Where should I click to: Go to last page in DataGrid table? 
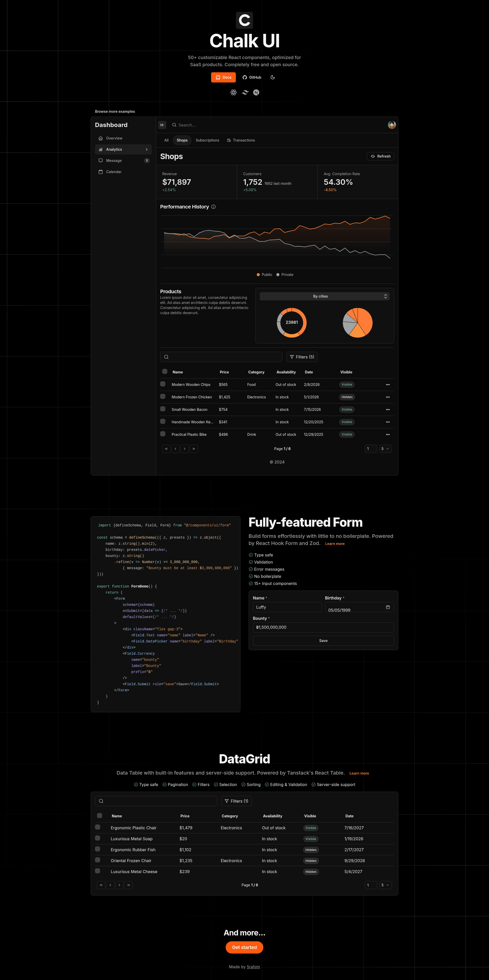point(129,885)
